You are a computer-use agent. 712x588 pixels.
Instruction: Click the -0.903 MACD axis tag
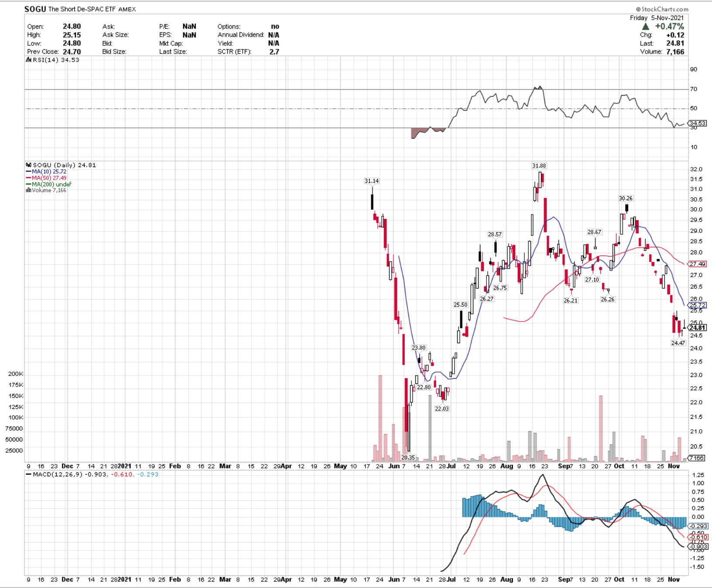[x=698, y=547]
